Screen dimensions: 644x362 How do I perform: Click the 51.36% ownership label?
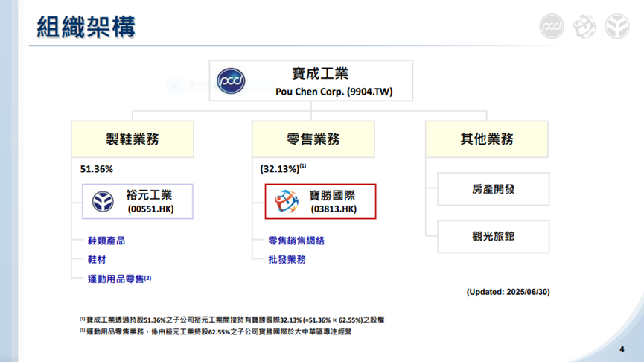97,169
